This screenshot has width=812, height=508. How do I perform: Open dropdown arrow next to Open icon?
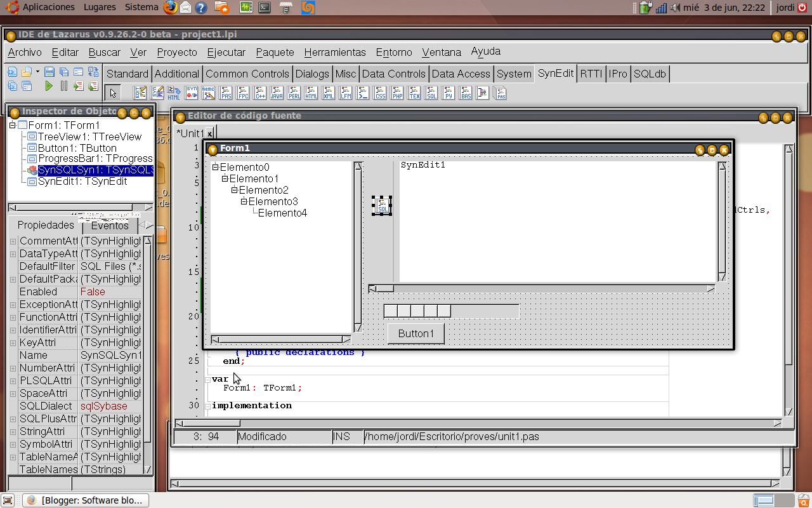(x=37, y=72)
